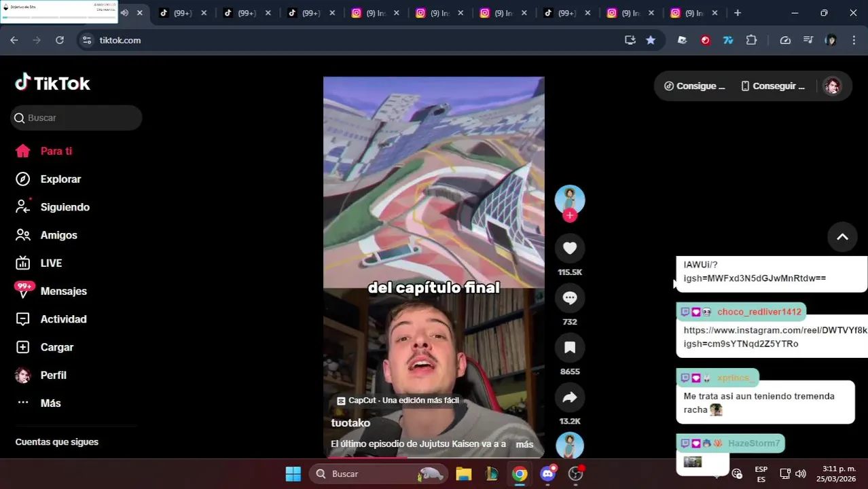
Task: Mute the active tab via its speaker icon
Action: pos(124,13)
